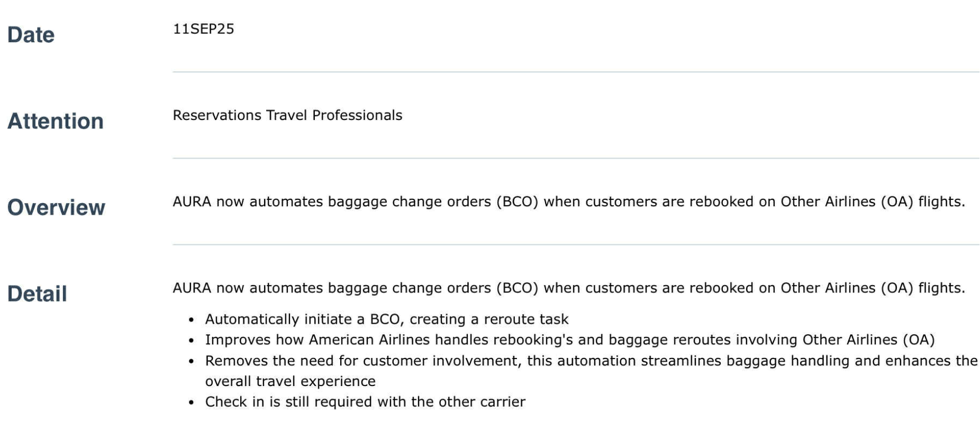Click the bullet point before 'Check in'
980x422 pixels.
point(192,402)
